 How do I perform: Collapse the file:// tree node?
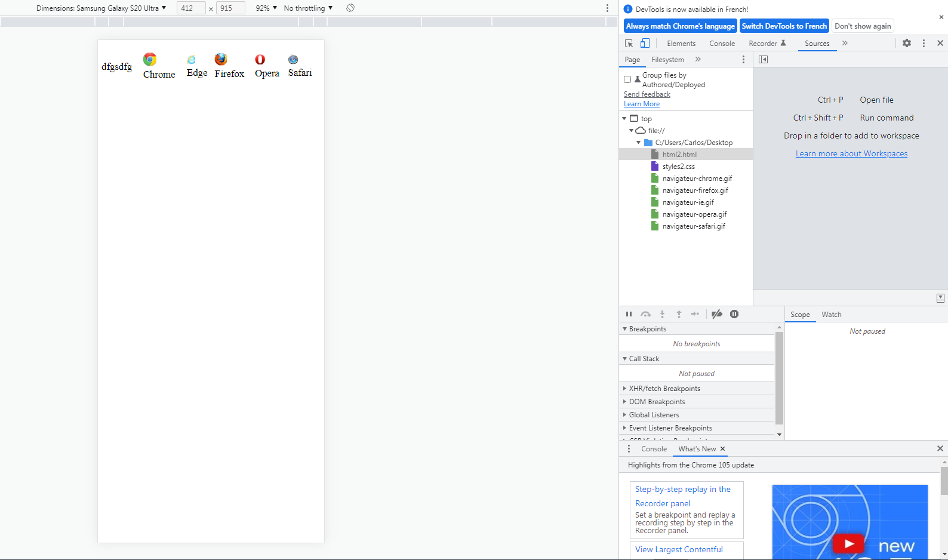pyautogui.click(x=632, y=131)
